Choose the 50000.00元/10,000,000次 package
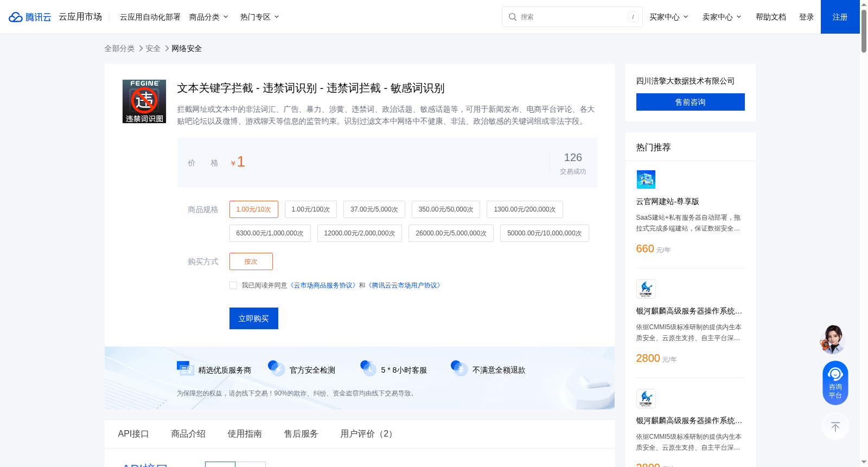This screenshot has width=868, height=467. (x=545, y=233)
